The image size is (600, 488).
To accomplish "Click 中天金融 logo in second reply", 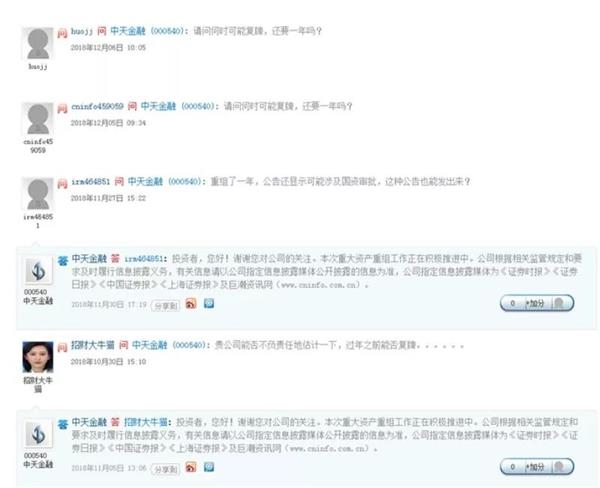I will pos(38,435).
